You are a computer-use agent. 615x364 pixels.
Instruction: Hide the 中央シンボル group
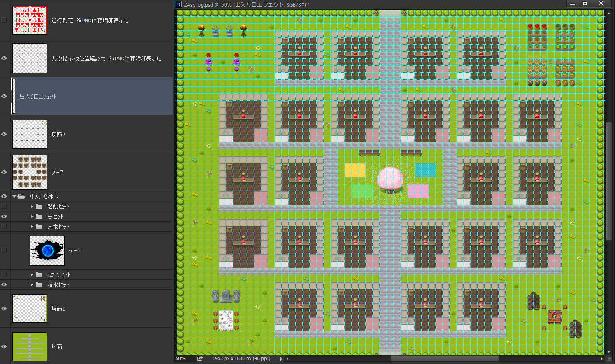(4, 197)
